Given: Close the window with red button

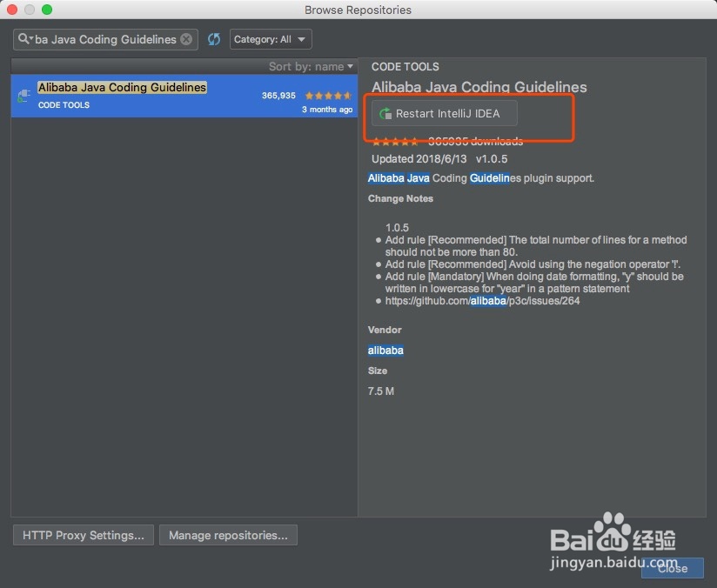Looking at the screenshot, I should point(12,10).
